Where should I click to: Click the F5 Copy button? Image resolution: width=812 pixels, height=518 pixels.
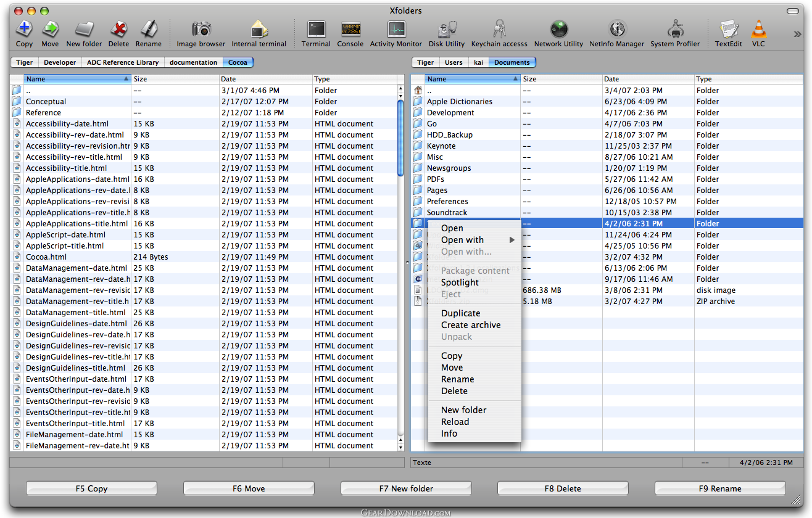pyautogui.click(x=91, y=488)
